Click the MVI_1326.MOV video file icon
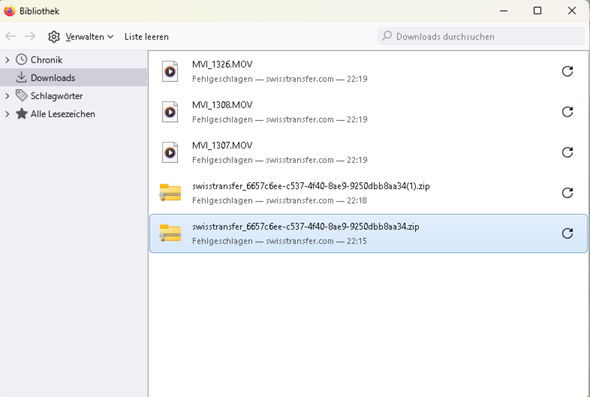 click(x=170, y=71)
